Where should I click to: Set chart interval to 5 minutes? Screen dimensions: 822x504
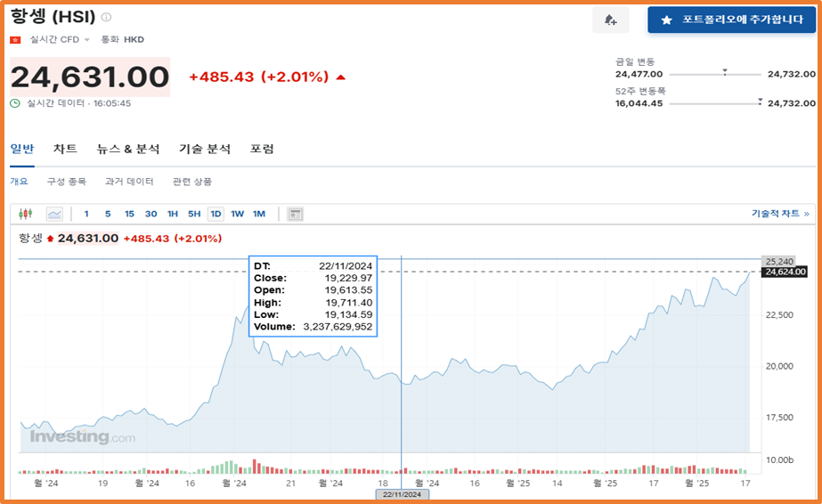pyautogui.click(x=108, y=214)
